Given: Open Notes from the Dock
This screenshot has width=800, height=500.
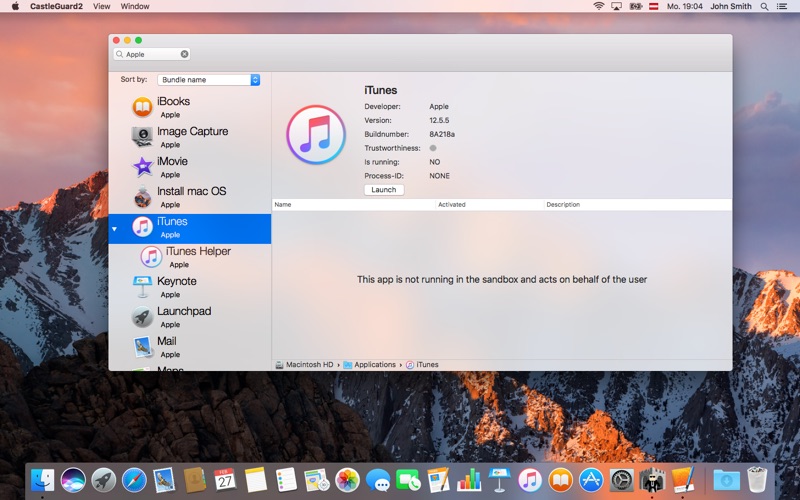Looking at the screenshot, I should coord(256,480).
